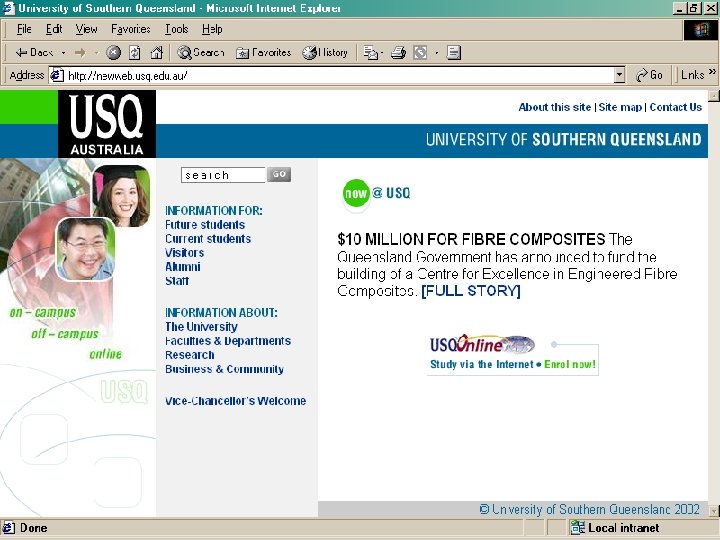Click the page icon in the address bar
Image resolution: width=720 pixels, height=540 pixels.
click(x=56, y=75)
